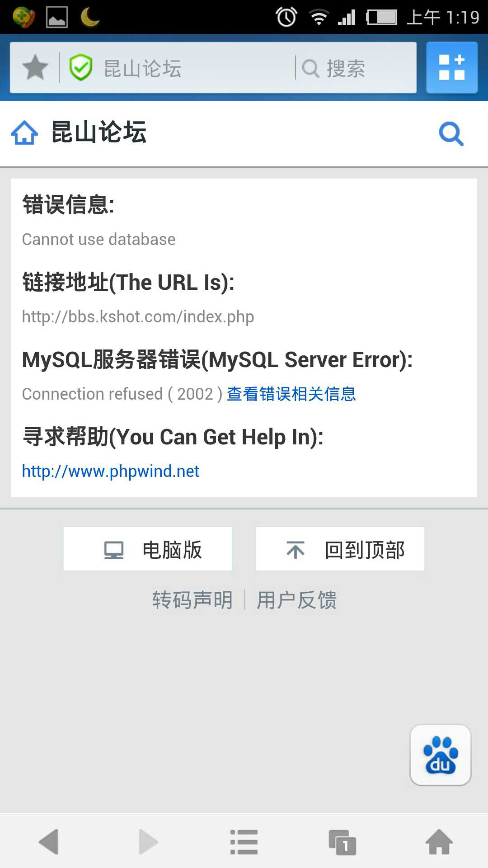The image size is (488, 868).
Task: Navigate back with the left arrow
Action: point(49,842)
